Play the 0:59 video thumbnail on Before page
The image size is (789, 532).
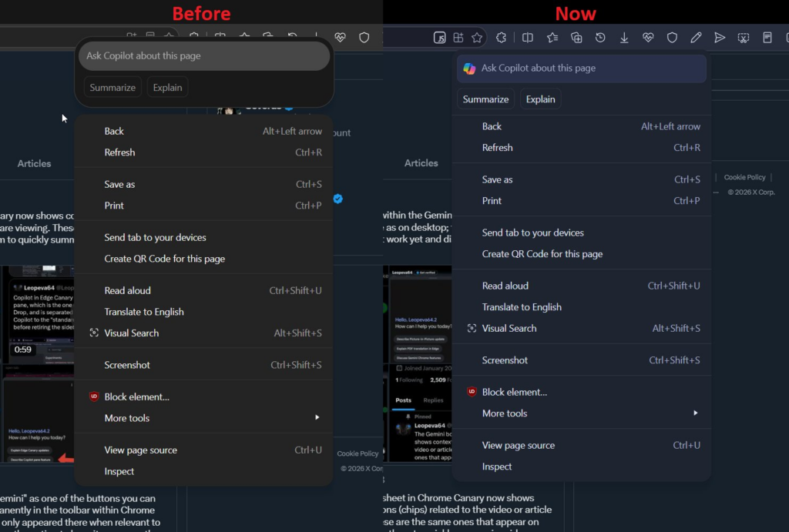pos(38,314)
